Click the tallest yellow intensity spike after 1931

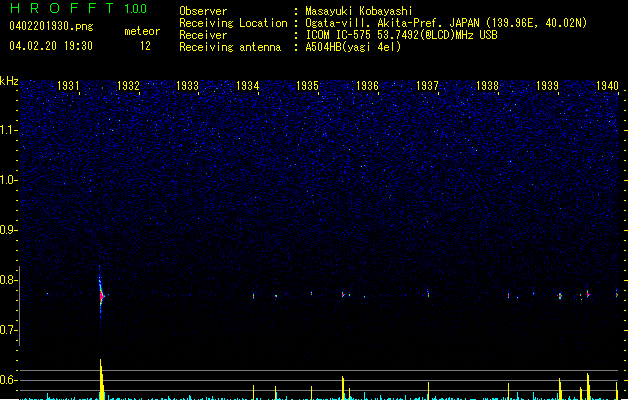coord(102,379)
